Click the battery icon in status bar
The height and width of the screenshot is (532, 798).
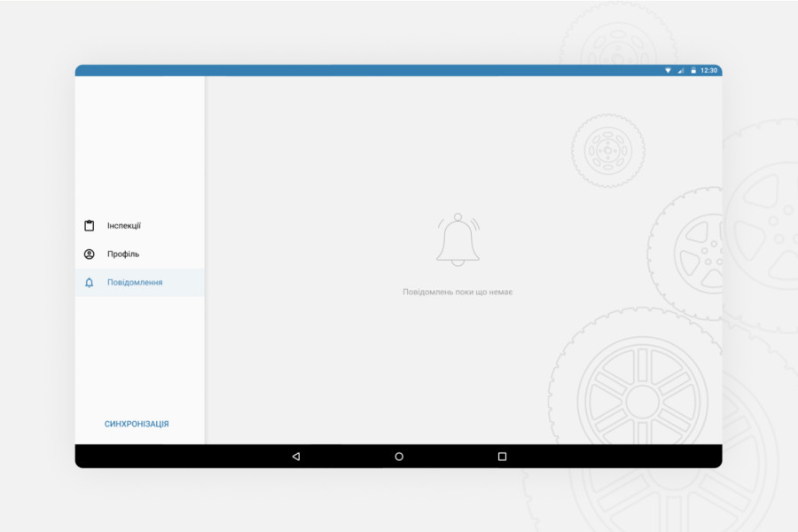click(x=693, y=70)
